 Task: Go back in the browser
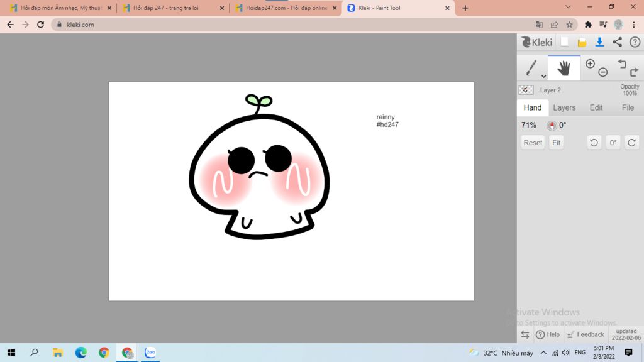pos(10,25)
